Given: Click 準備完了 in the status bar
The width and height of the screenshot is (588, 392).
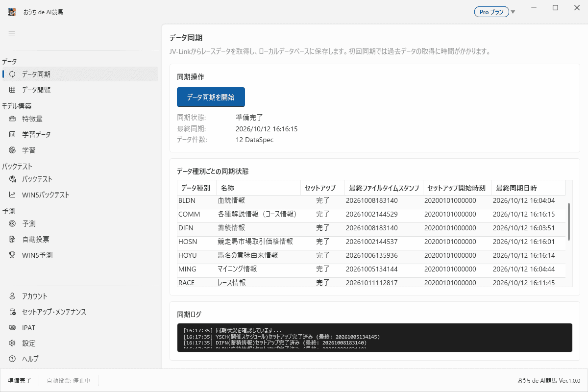Looking at the screenshot, I should tap(20, 380).
